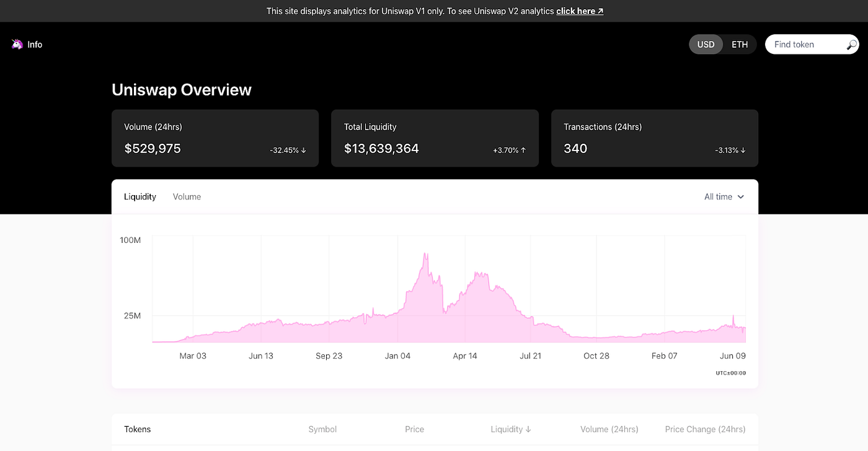Open the Info home link
The height and width of the screenshot is (451, 868).
(x=35, y=45)
